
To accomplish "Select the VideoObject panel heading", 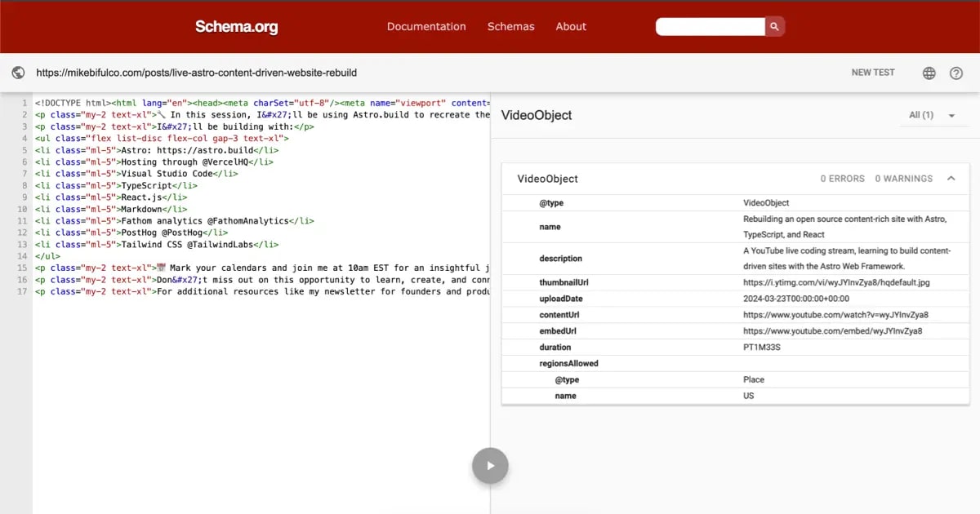I will pos(537,115).
